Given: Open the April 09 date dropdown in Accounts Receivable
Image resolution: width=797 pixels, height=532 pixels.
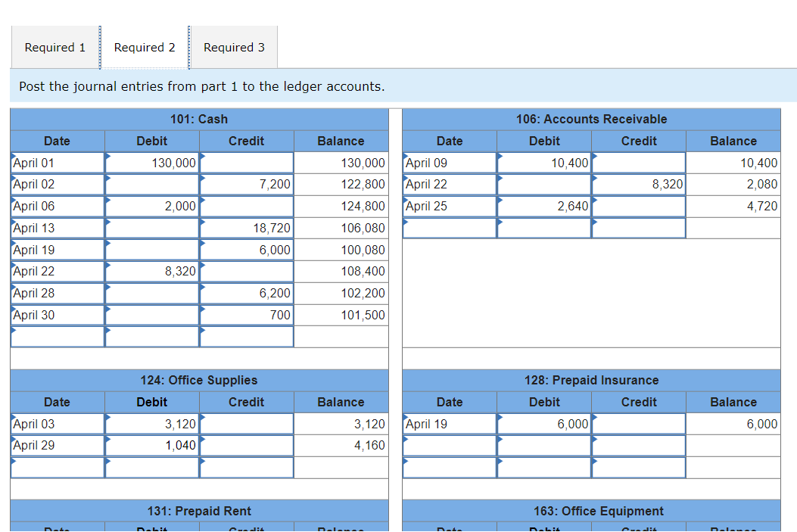Looking at the screenshot, I should [450, 162].
